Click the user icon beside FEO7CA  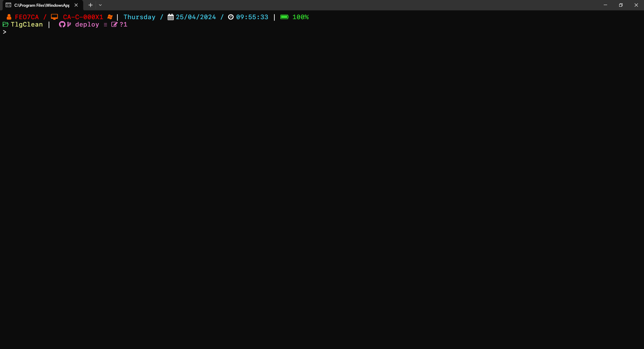pos(9,17)
